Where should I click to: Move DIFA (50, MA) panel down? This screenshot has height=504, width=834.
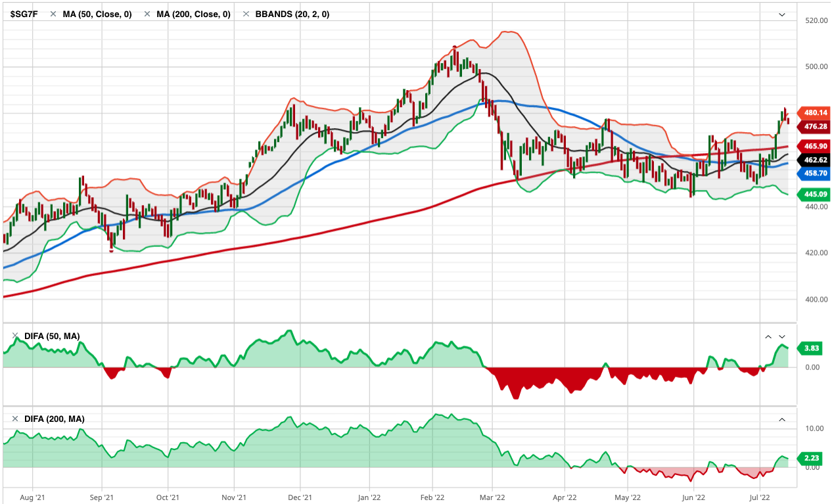(x=782, y=336)
